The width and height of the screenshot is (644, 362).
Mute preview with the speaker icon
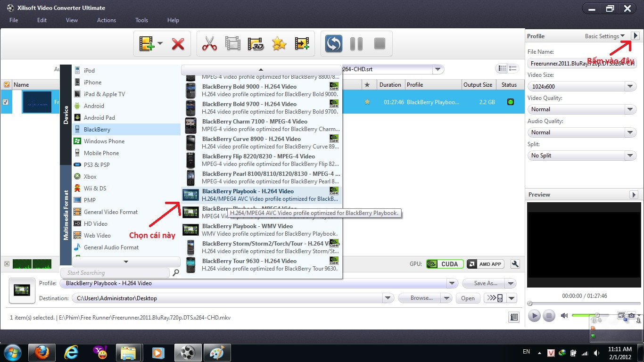[x=564, y=315]
